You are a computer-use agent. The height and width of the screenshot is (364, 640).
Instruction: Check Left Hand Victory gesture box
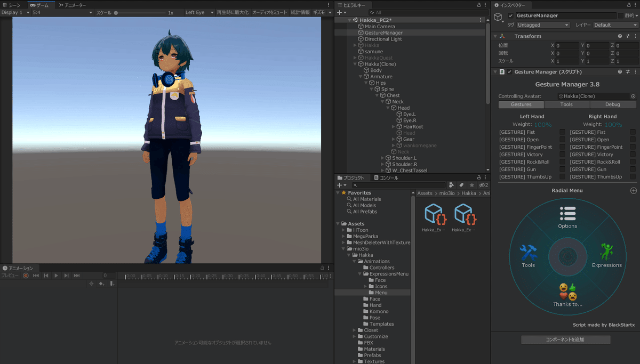pyautogui.click(x=562, y=155)
